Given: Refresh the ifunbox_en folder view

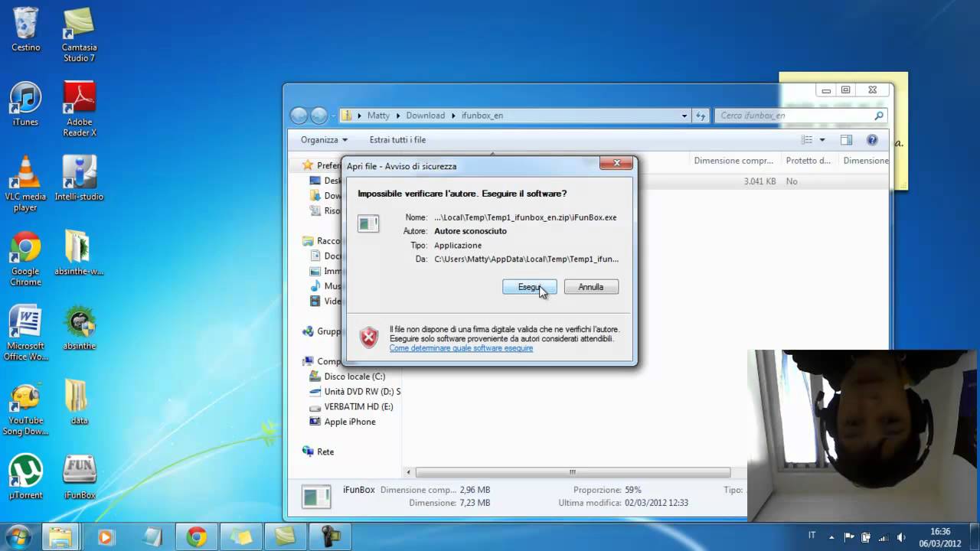Looking at the screenshot, I should [701, 116].
